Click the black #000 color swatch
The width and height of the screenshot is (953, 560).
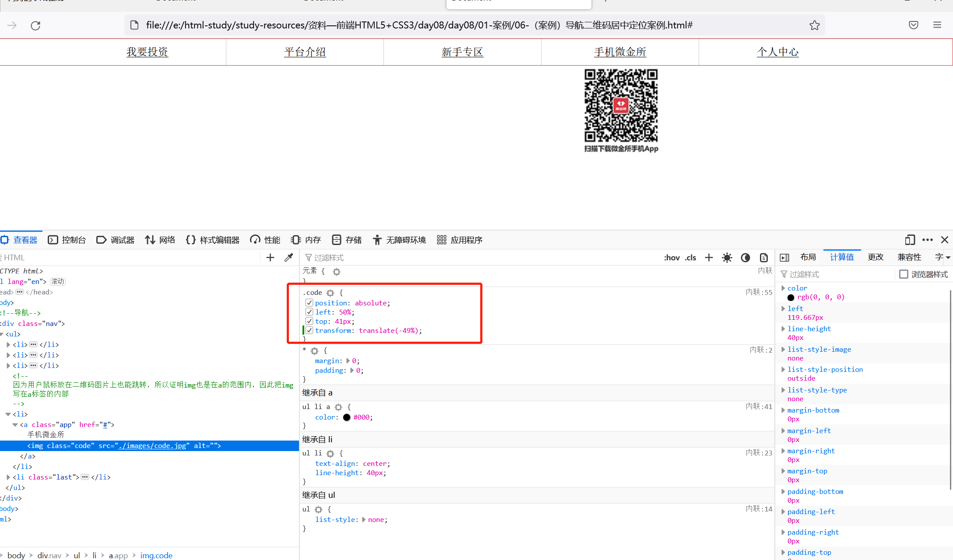347,417
